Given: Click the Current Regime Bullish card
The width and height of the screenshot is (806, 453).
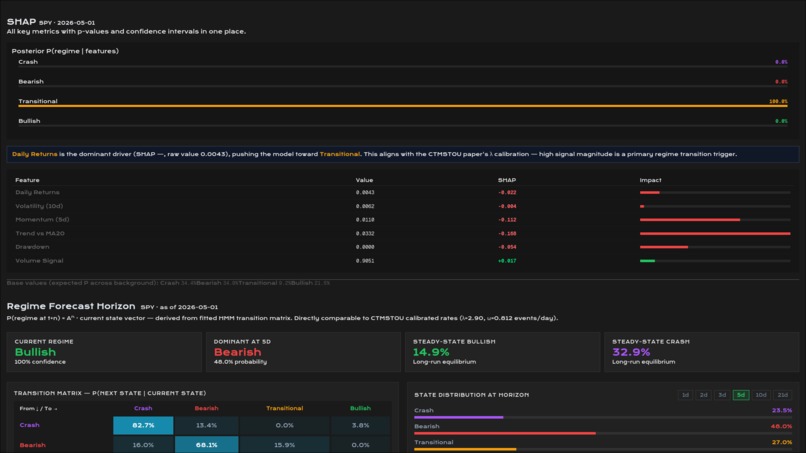Looking at the screenshot, I should (x=104, y=352).
